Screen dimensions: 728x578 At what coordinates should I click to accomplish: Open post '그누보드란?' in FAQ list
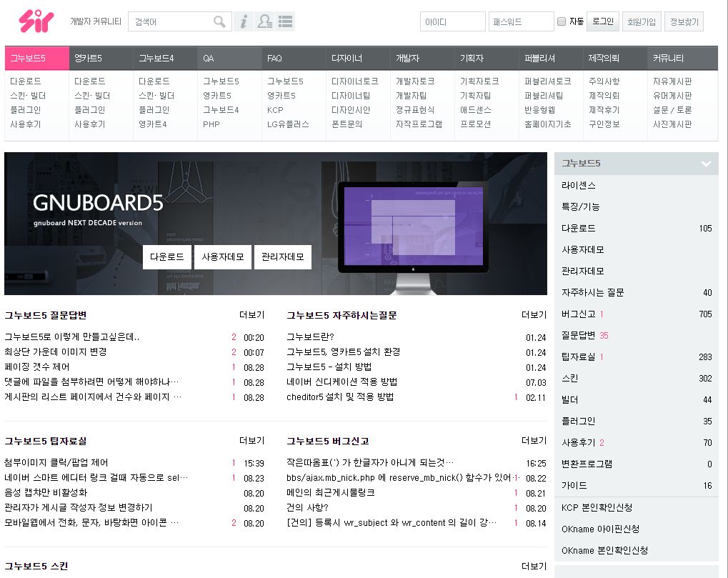pyautogui.click(x=310, y=337)
